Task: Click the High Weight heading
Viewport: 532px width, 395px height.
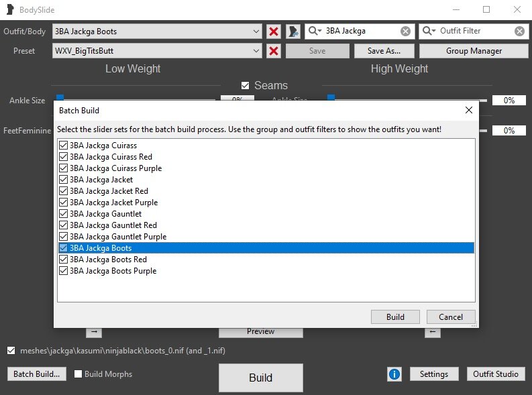Action: click(399, 68)
